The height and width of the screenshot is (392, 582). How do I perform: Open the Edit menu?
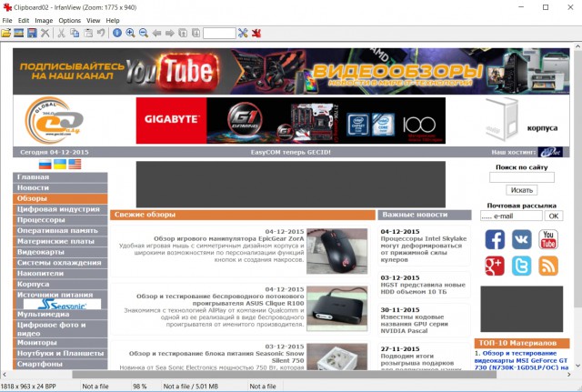tap(24, 20)
